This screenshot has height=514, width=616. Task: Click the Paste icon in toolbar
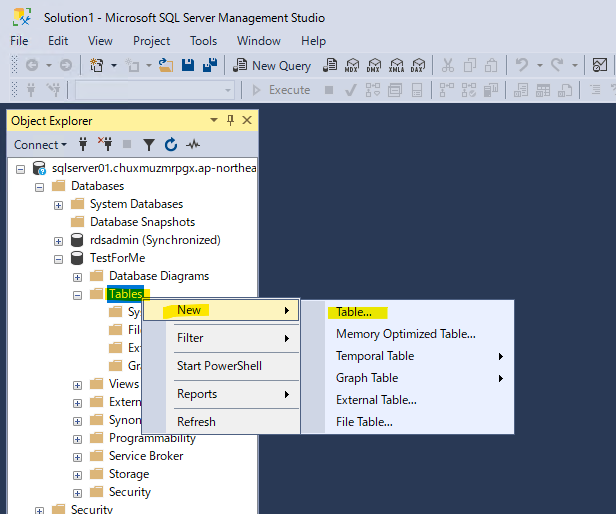[491, 65]
